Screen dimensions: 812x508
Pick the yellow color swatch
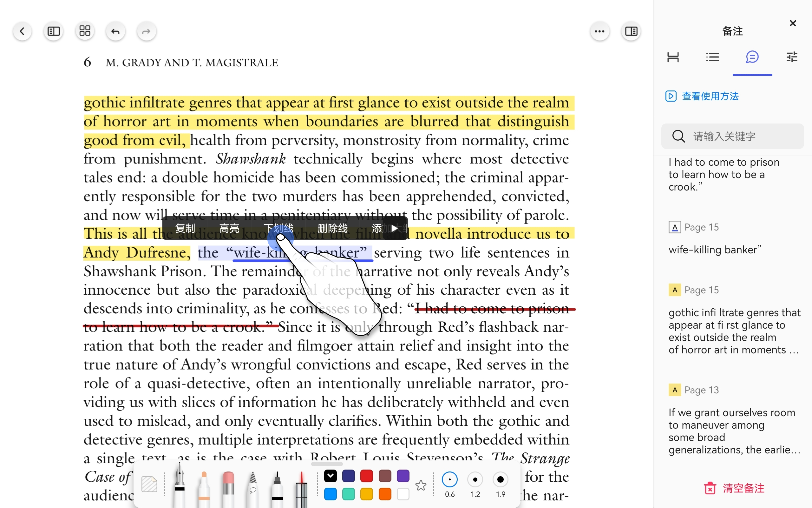click(x=366, y=494)
